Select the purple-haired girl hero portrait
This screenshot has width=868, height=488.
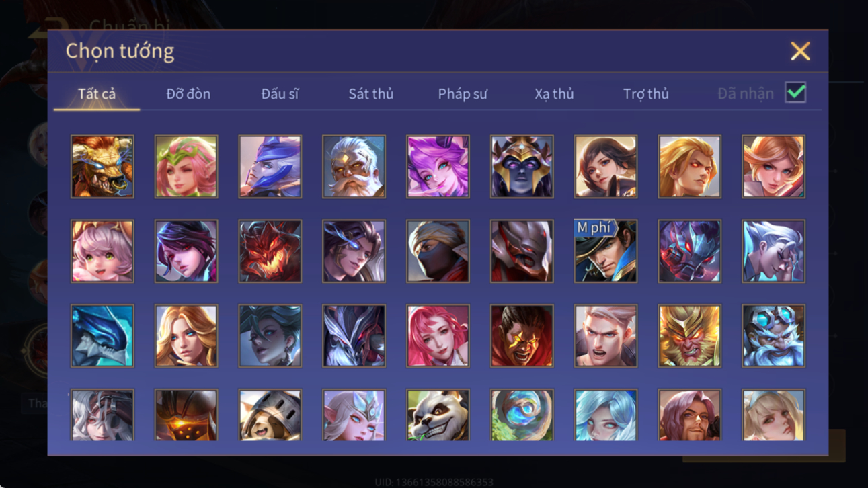(x=438, y=167)
